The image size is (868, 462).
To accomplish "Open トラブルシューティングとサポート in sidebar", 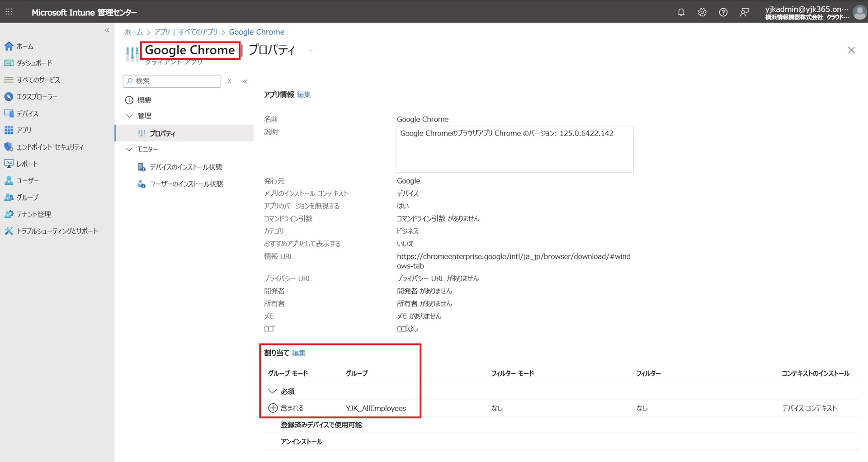I will click(57, 231).
